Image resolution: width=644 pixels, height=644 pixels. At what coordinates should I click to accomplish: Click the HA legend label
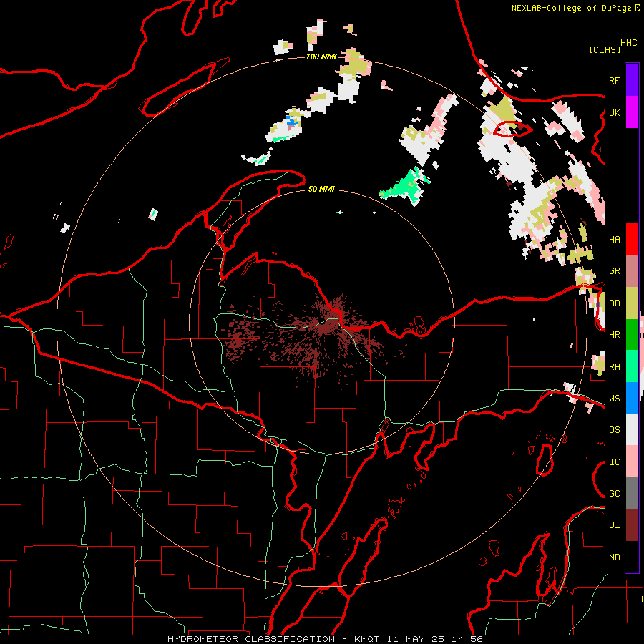pos(614,239)
